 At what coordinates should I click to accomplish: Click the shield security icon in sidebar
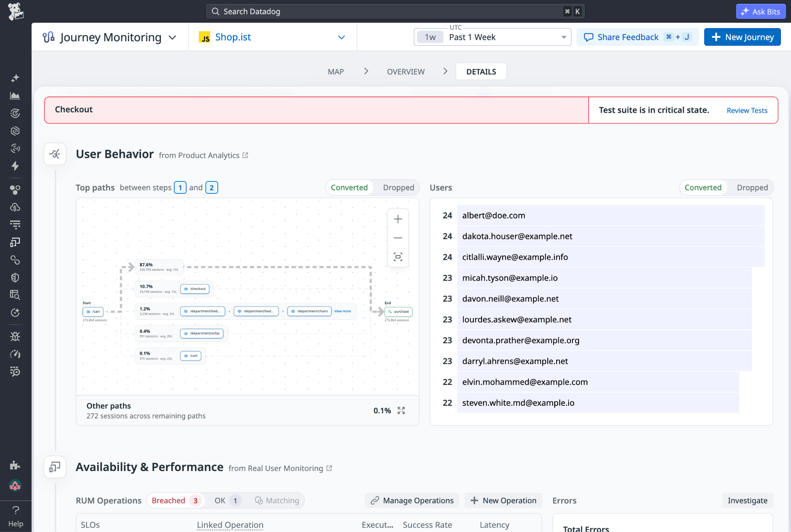point(15,278)
